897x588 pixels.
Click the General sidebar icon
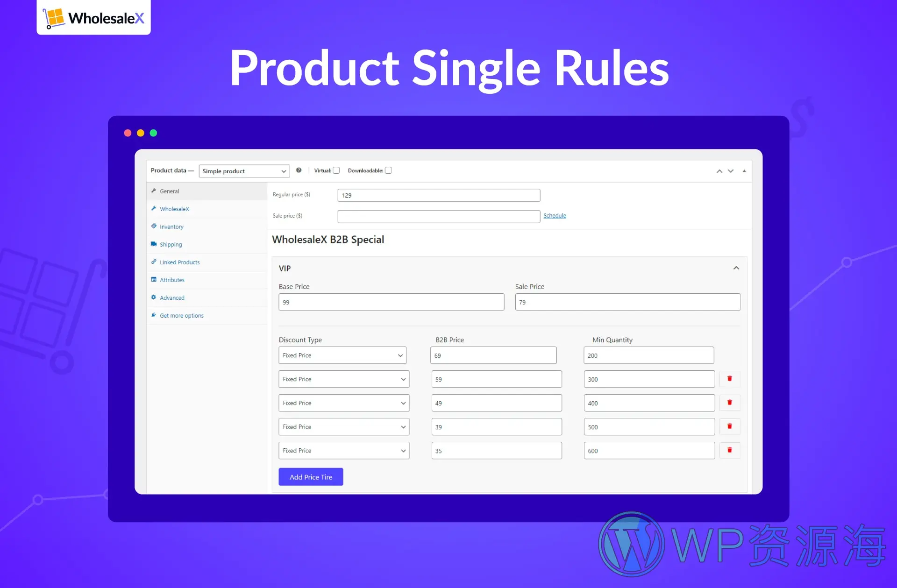coord(154,190)
